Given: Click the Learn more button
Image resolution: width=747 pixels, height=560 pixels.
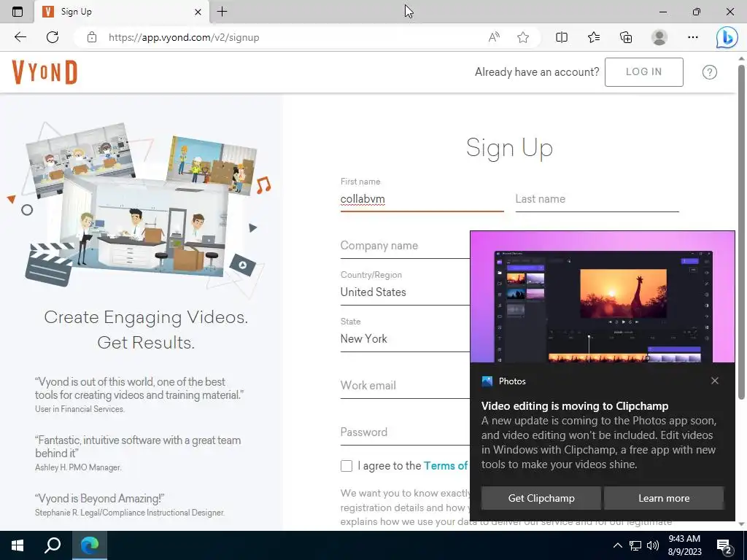Looking at the screenshot, I should (x=664, y=498).
